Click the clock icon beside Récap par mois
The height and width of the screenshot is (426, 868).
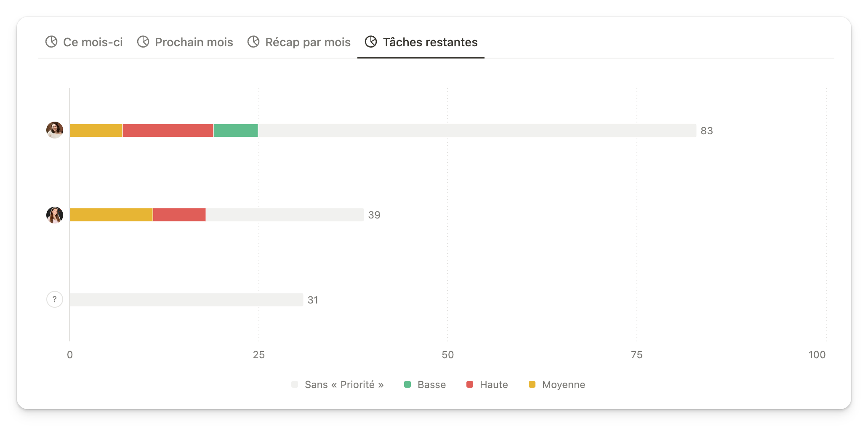(253, 42)
